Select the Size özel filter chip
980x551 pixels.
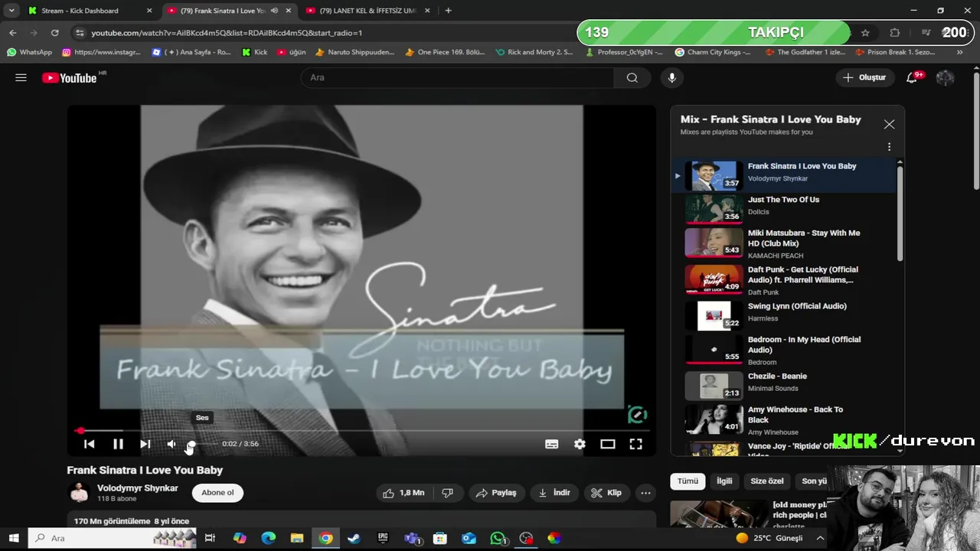point(767,481)
